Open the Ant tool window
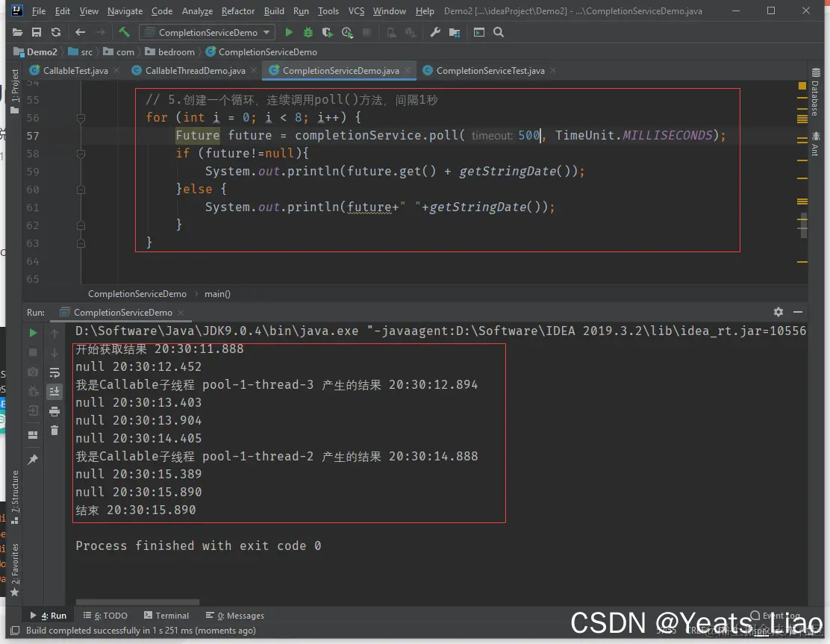830x644 pixels. click(x=815, y=143)
